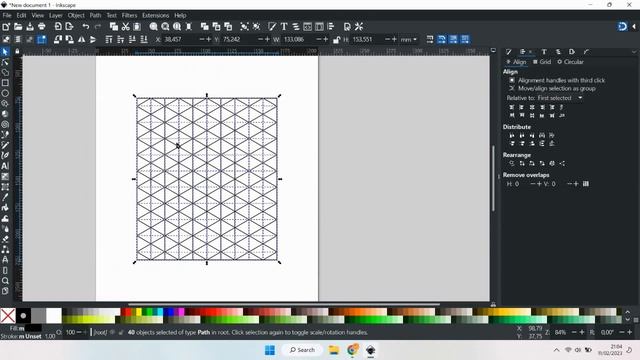Select the Text tool in toolbox
640x360 pixels.
(5, 166)
